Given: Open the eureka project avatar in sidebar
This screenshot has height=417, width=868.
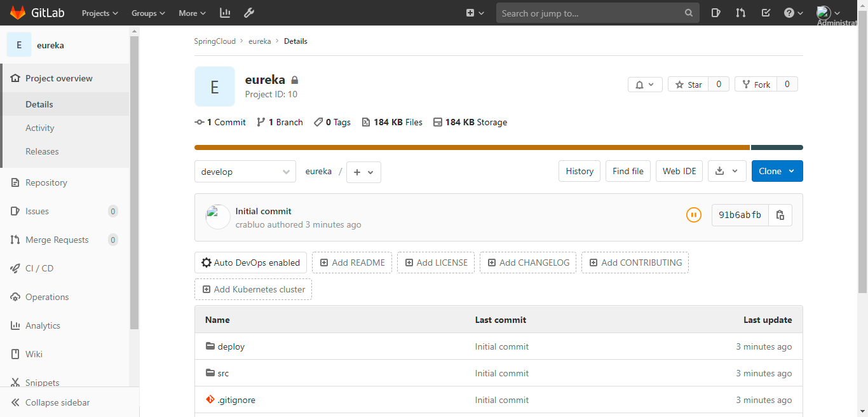Looking at the screenshot, I should tap(19, 45).
